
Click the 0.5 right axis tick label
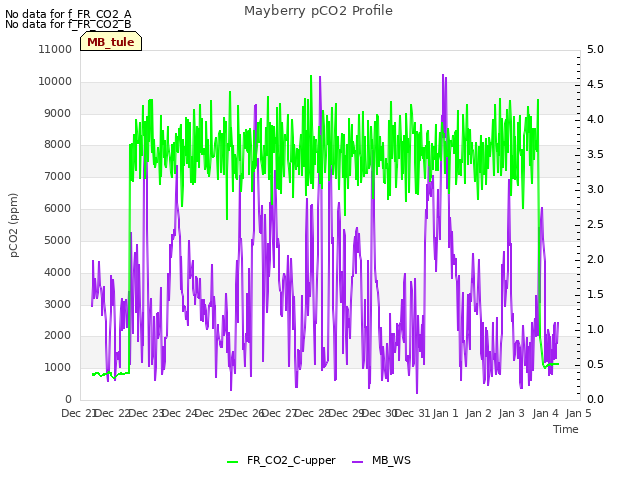595,364
